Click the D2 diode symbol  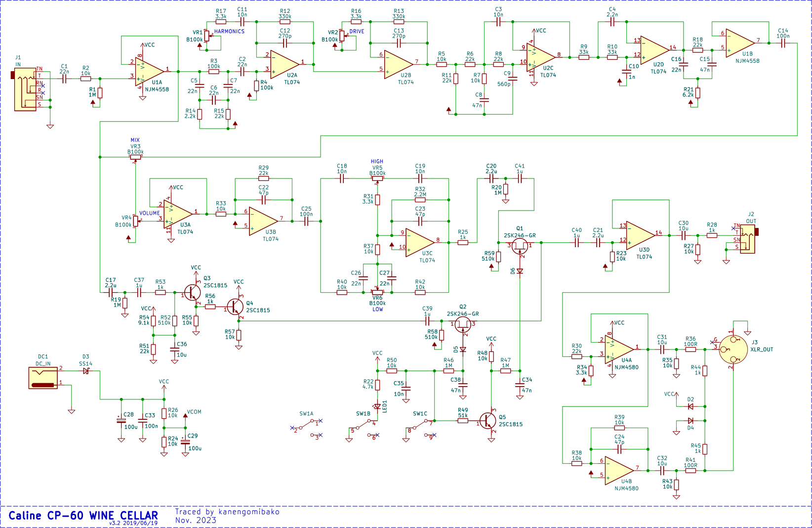point(690,406)
